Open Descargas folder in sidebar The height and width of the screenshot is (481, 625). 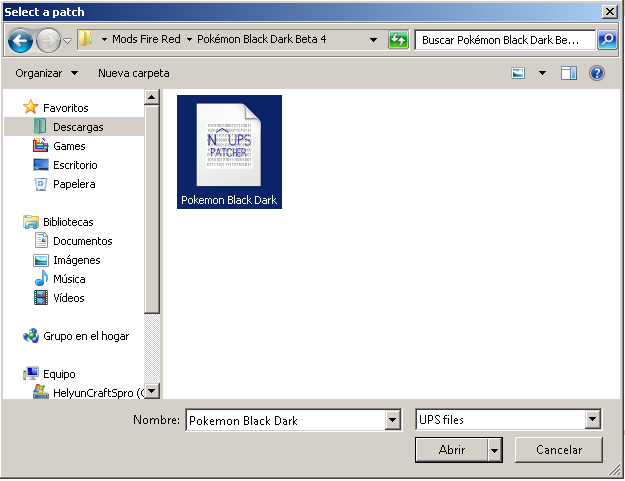coord(78,127)
